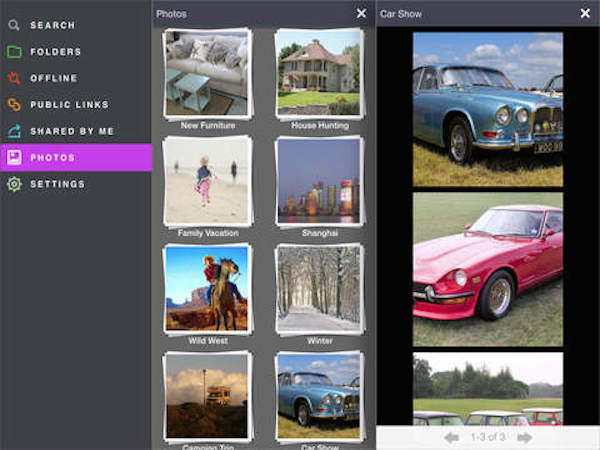Click the Photos picture icon
Image resolution: width=600 pixels, height=450 pixels.
tap(14, 157)
